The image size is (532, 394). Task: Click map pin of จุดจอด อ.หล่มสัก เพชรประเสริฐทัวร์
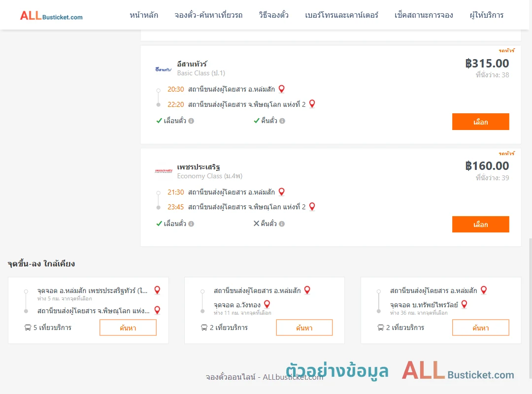(x=157, y=290)
